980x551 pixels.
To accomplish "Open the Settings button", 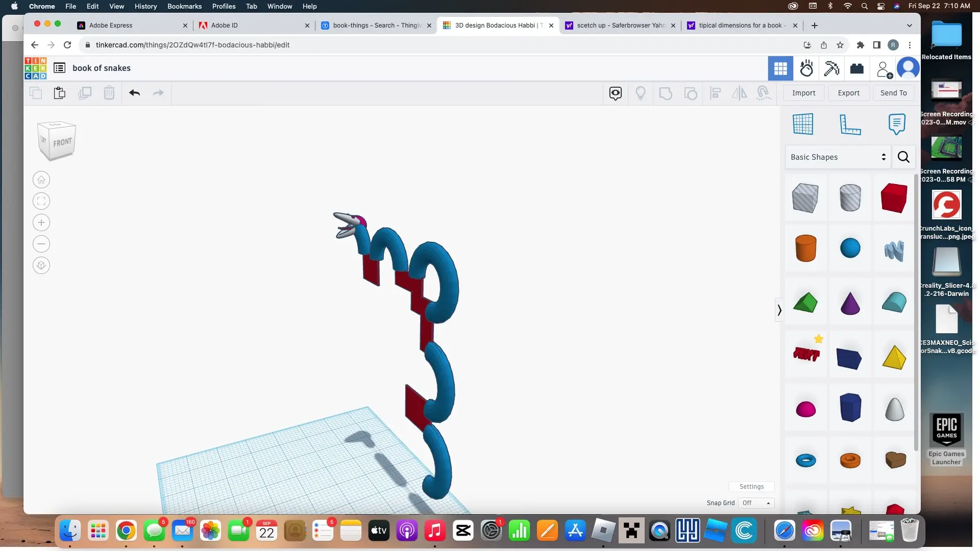I will click(x=751, y=487).
